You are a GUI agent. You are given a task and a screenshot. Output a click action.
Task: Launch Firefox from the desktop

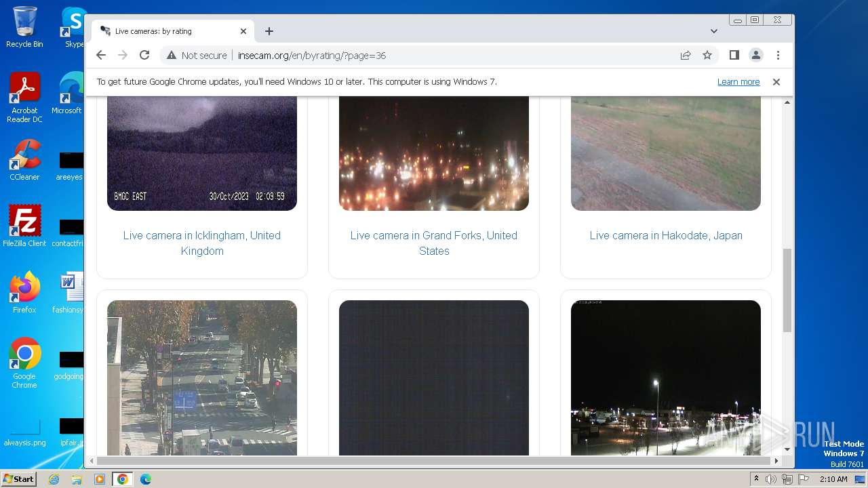[x=24, y=293]
